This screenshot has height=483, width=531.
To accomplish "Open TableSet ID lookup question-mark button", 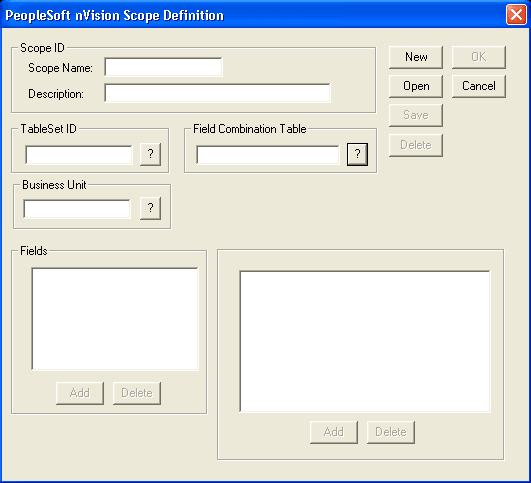I will click(150, 154).
